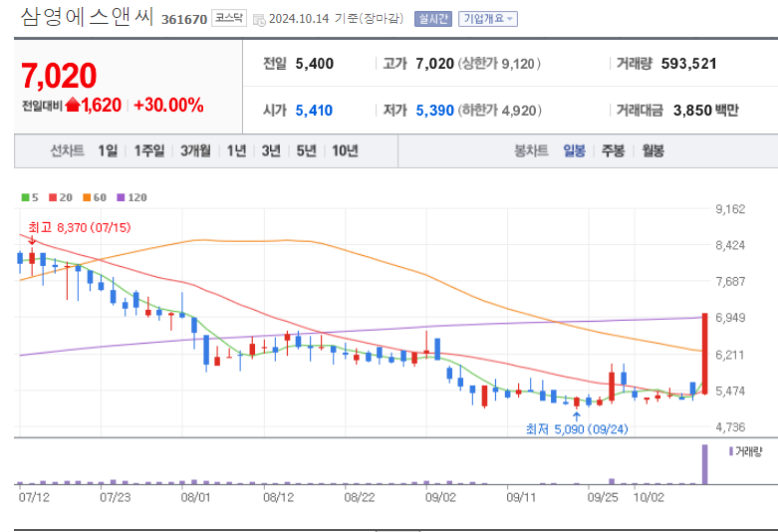
Task: Select the 10년 line chart tab
Action: tap(345, 150)
